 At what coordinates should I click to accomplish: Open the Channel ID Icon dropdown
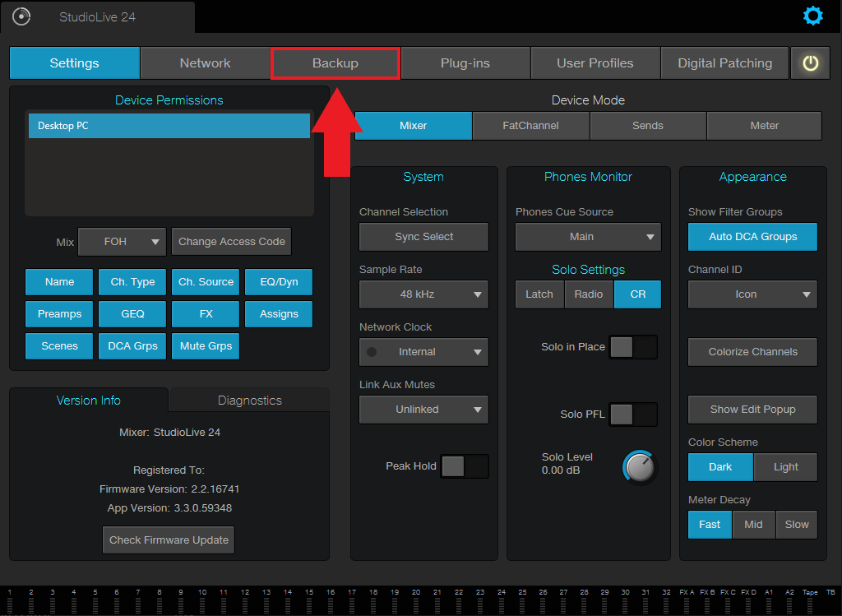click(752, 294)
